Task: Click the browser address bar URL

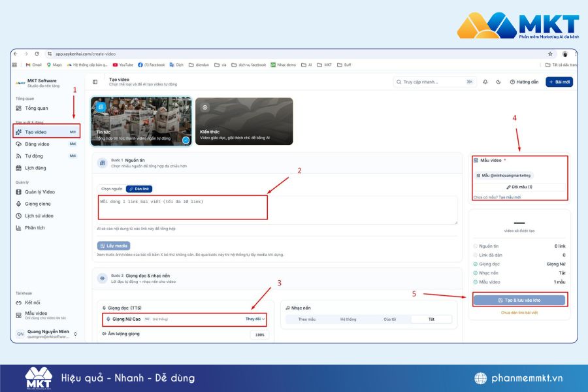Action: pos(86,54)
